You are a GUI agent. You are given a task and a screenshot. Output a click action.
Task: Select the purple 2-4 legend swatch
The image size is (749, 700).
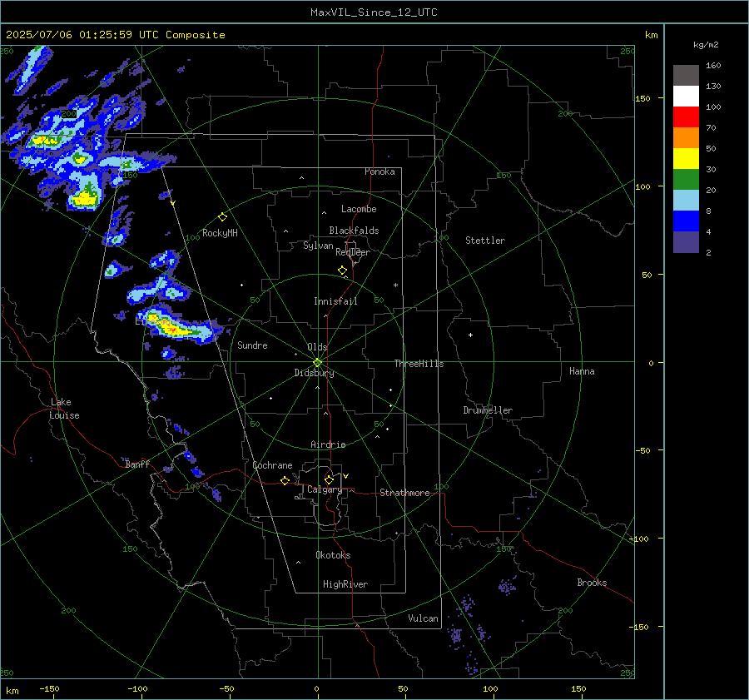point(686,242)
